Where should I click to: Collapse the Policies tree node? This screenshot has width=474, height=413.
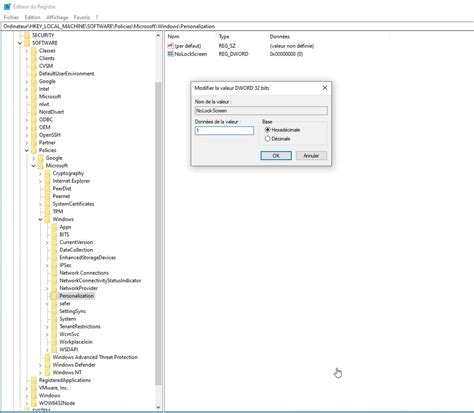[x=27, y=150]
